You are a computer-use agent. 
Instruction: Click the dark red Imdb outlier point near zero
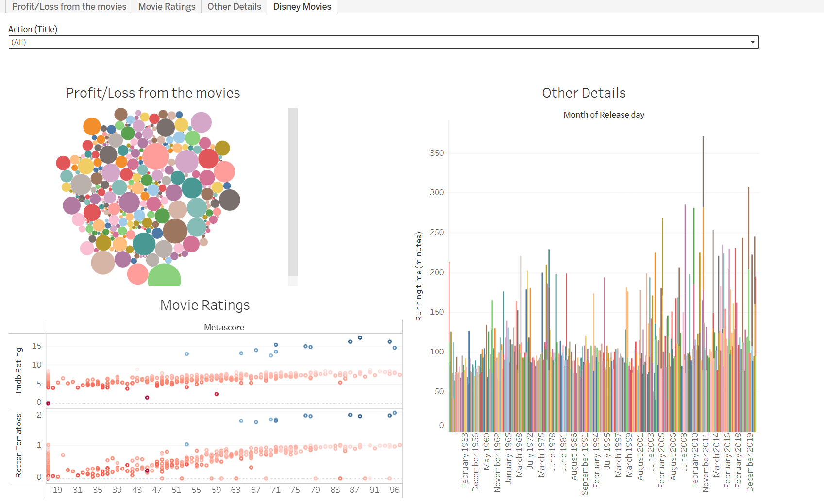(x=48, y=403)
